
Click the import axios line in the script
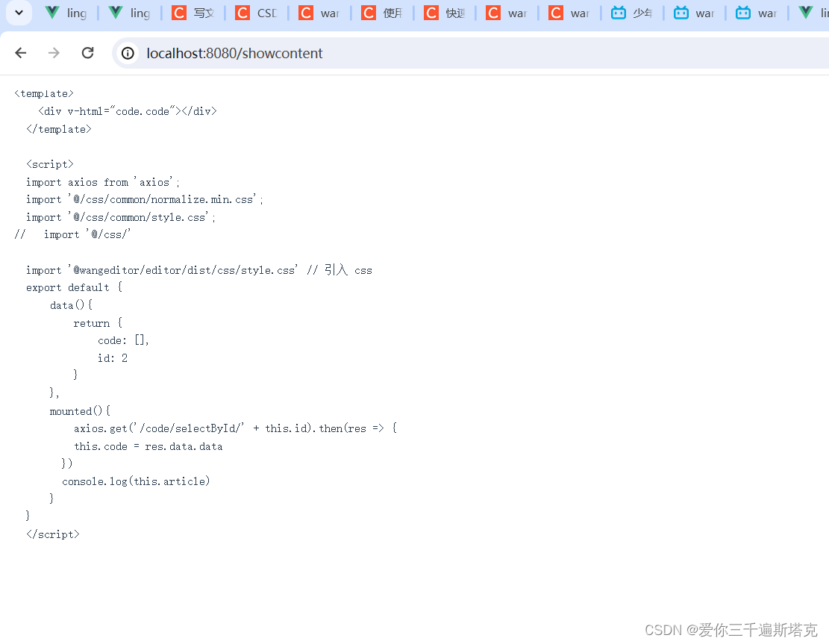click(x=101, y=181)
